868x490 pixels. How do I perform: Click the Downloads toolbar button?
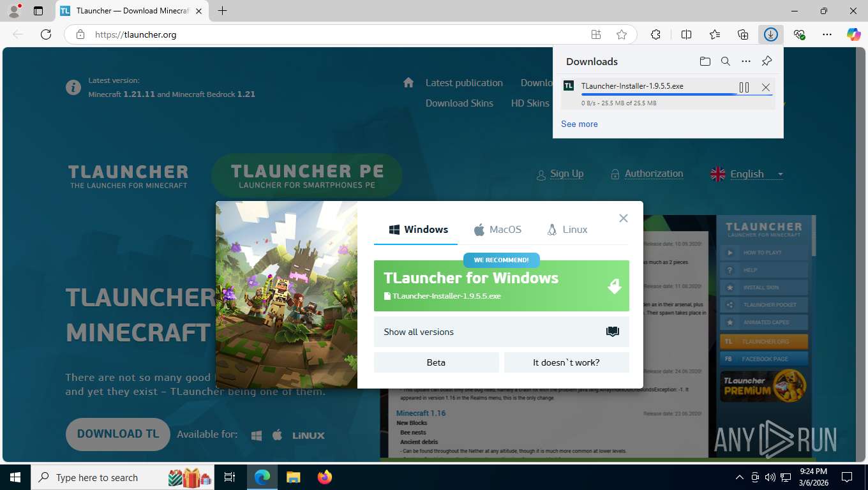(771, 34)
